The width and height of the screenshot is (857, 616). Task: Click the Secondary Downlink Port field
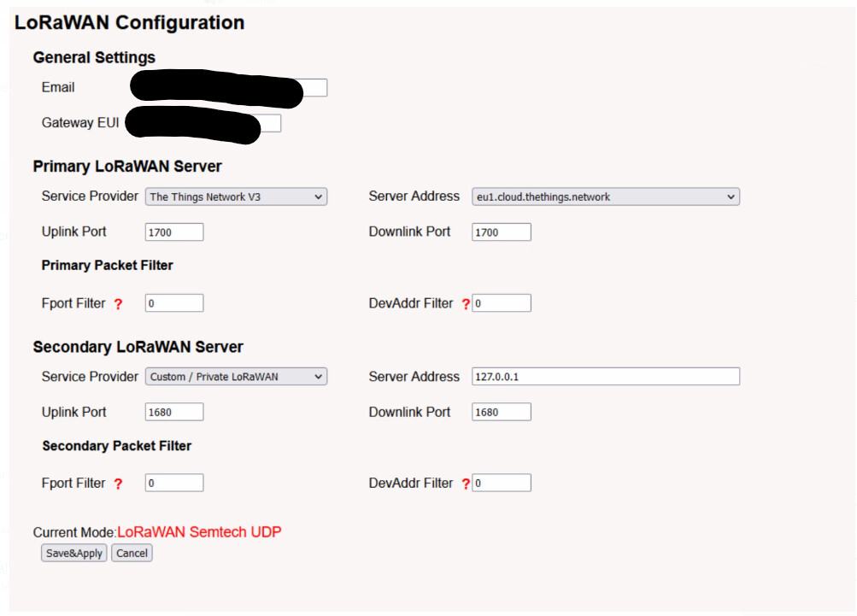pyautogui.click(x=501, y=413)
